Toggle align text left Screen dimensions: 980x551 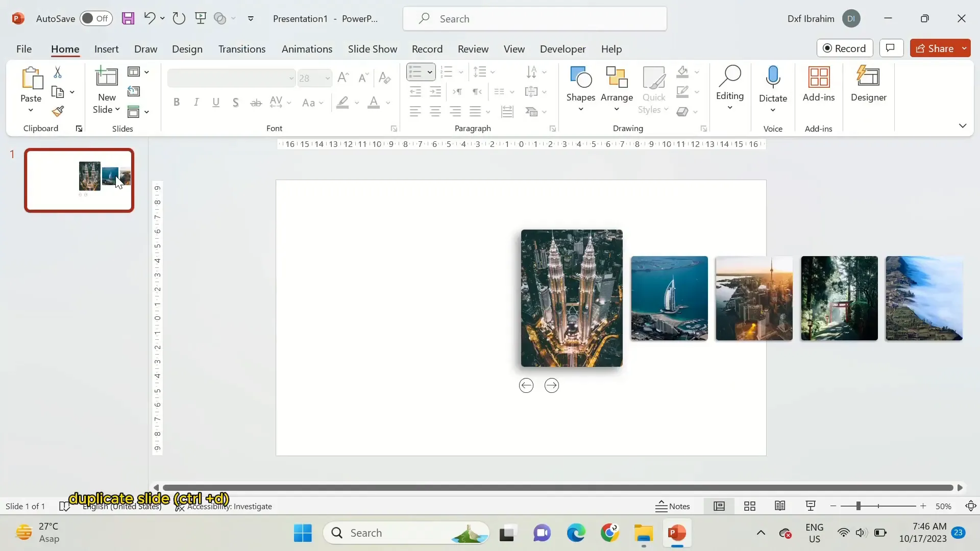415,112
